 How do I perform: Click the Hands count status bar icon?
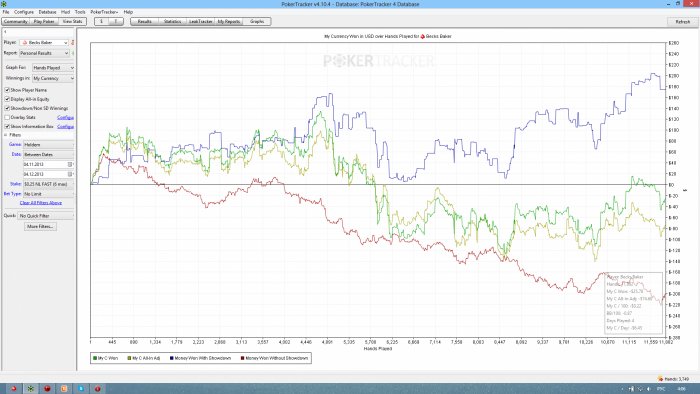pos(660,379)
